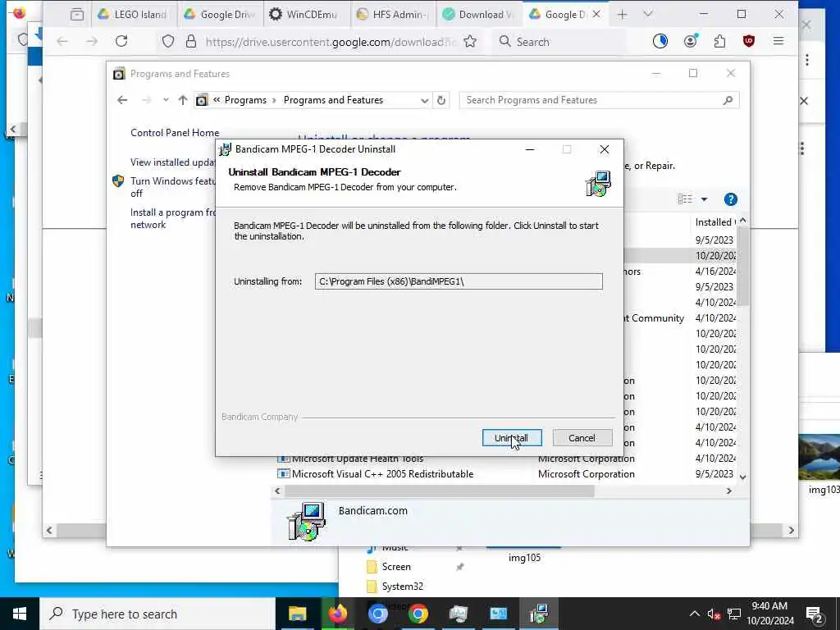
Task: Open Install a program from the network
Action: point(172,218)
